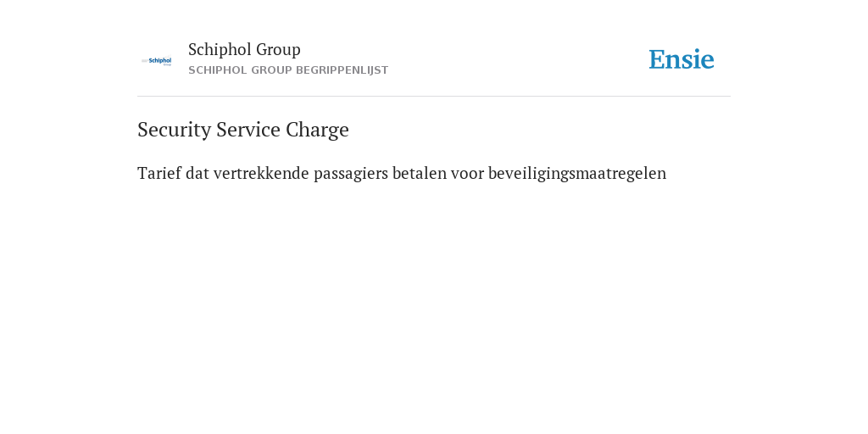This screenshot has width=868, height=434.
Task: Click the Schiphol Group logo thumbnail
Action: click(x=157, y=61)
